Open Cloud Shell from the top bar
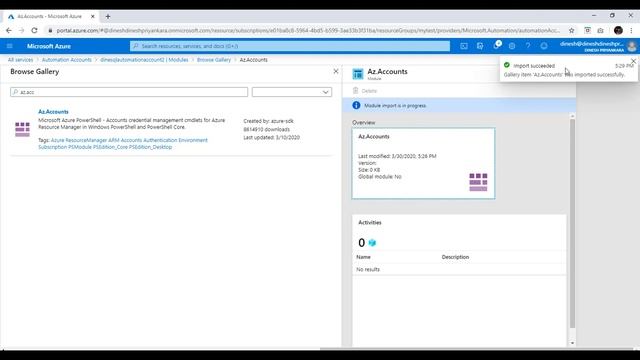640x360 pixels. 464,46
